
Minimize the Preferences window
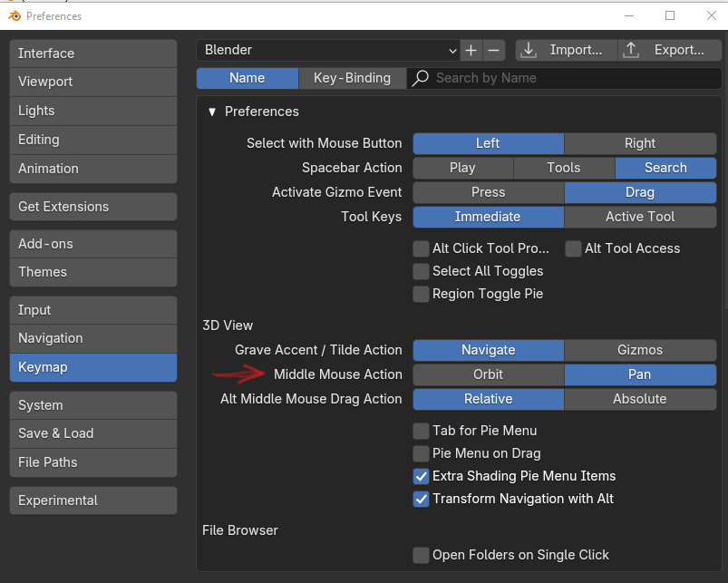tap(629, 16)
